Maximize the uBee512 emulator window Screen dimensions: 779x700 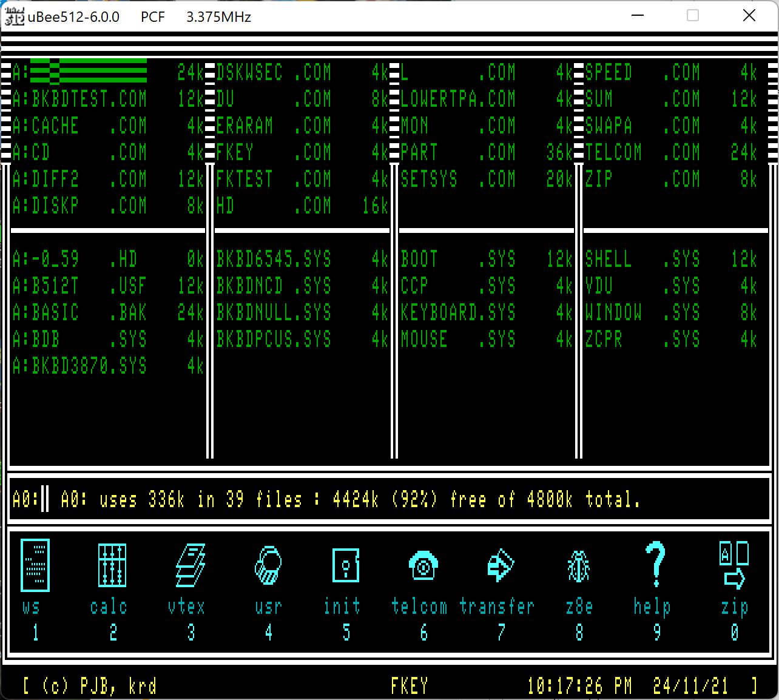(x=693, y=16)
